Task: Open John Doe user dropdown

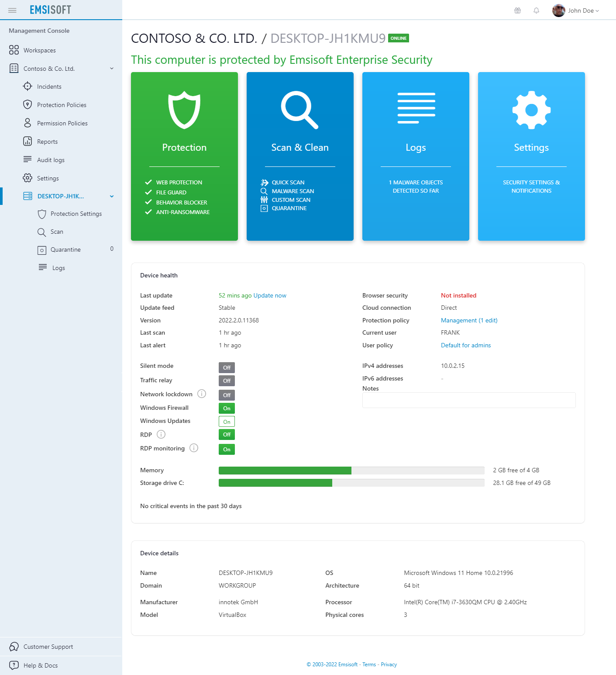Action: tap(583, 10)
